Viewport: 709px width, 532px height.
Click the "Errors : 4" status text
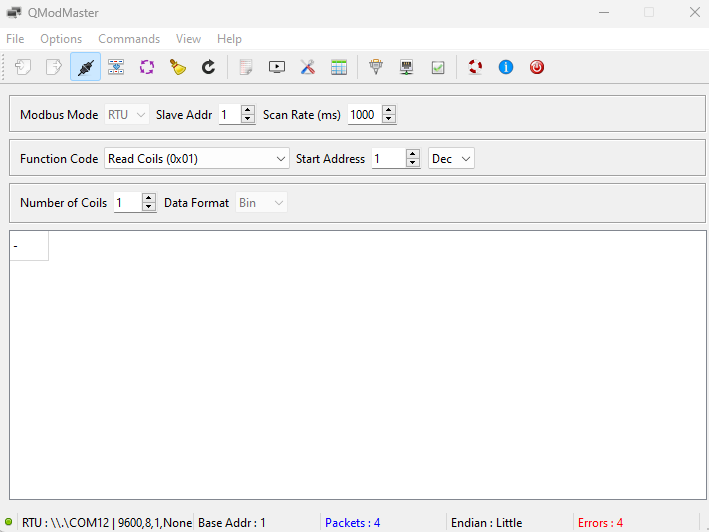[x=600, y=523]
